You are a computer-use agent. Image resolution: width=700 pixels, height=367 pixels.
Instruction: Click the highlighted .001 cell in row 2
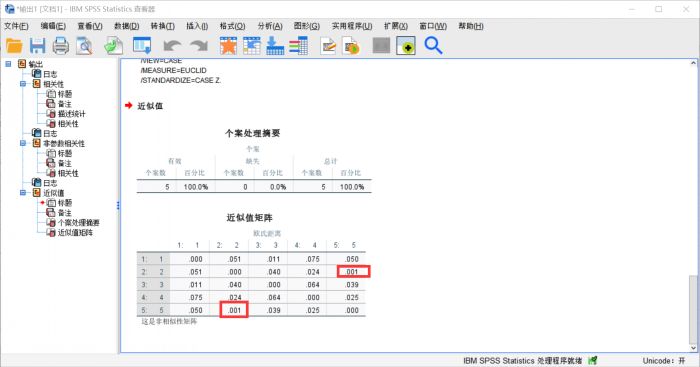coord(353,271)
